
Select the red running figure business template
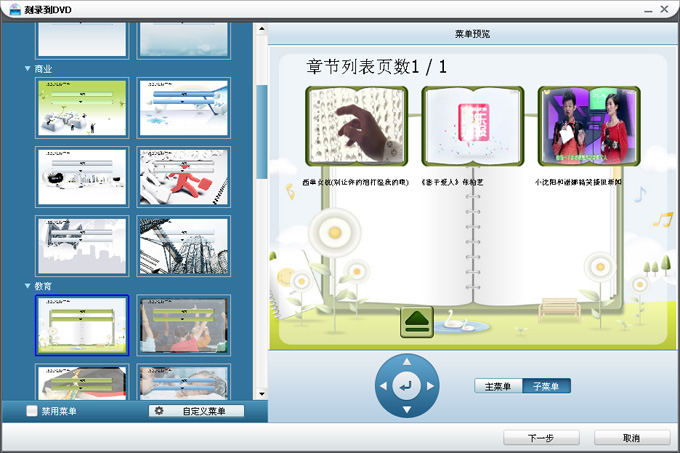click(x=183, y=177)
